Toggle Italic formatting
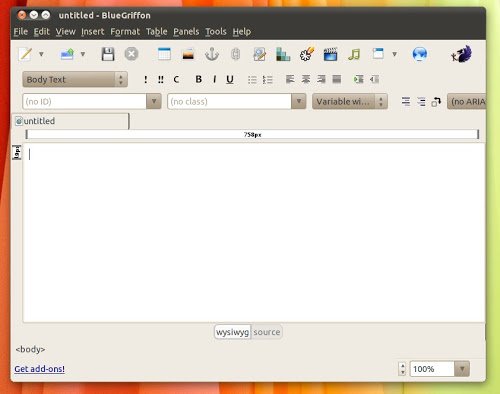 point(214,79)
